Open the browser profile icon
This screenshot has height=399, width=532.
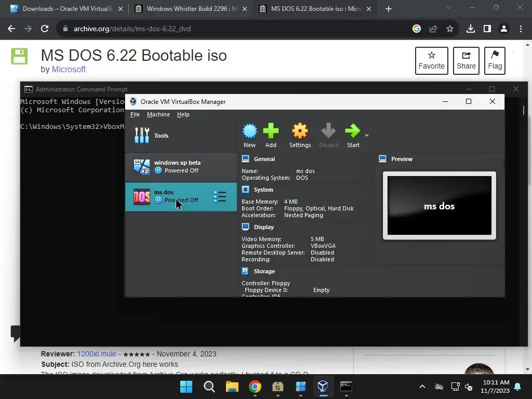click(x=504, y=29)
